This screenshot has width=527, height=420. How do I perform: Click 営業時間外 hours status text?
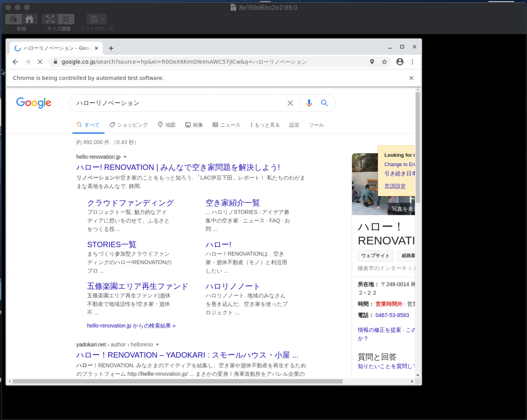tap(389, 304)
